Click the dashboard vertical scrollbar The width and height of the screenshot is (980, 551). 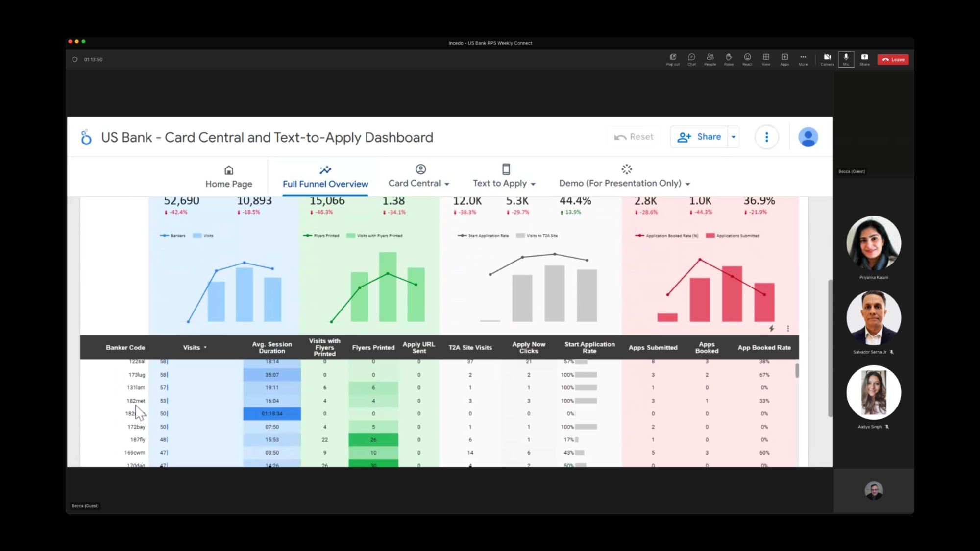coord(830,348)
